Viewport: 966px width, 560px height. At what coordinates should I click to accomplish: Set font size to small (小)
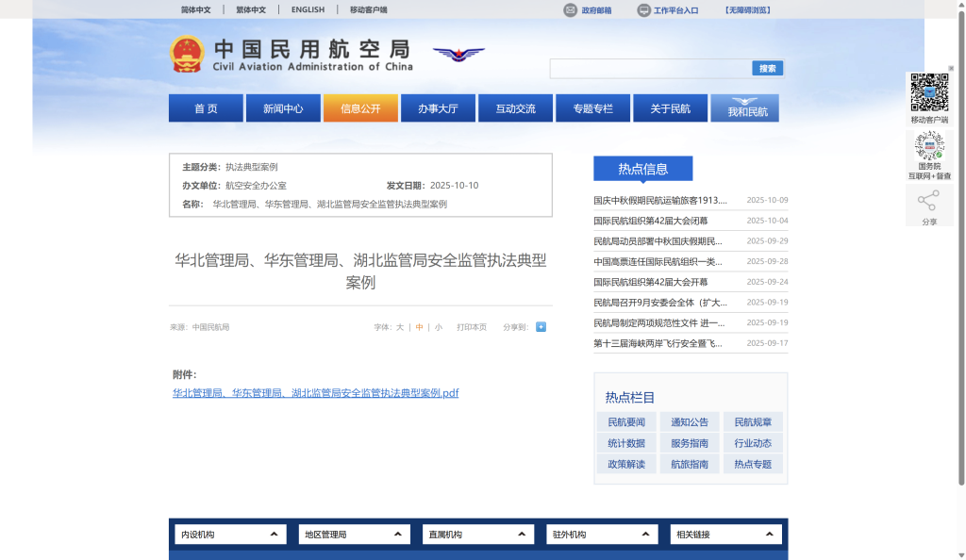438,327
